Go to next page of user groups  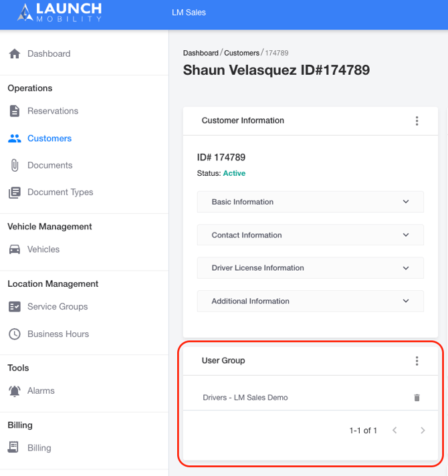click(x=423, y=431)
